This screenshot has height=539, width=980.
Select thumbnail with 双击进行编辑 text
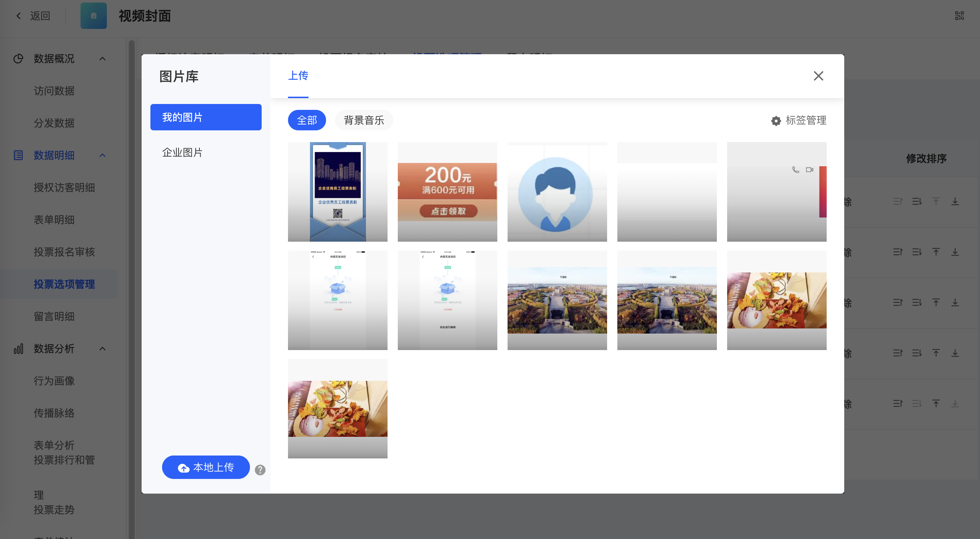click(448, 300)
